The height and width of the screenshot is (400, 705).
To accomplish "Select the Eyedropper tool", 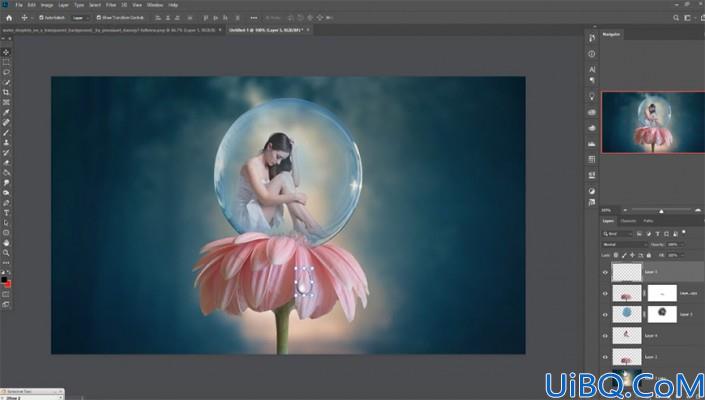I will pyautogui.click(x=6, y=112).
